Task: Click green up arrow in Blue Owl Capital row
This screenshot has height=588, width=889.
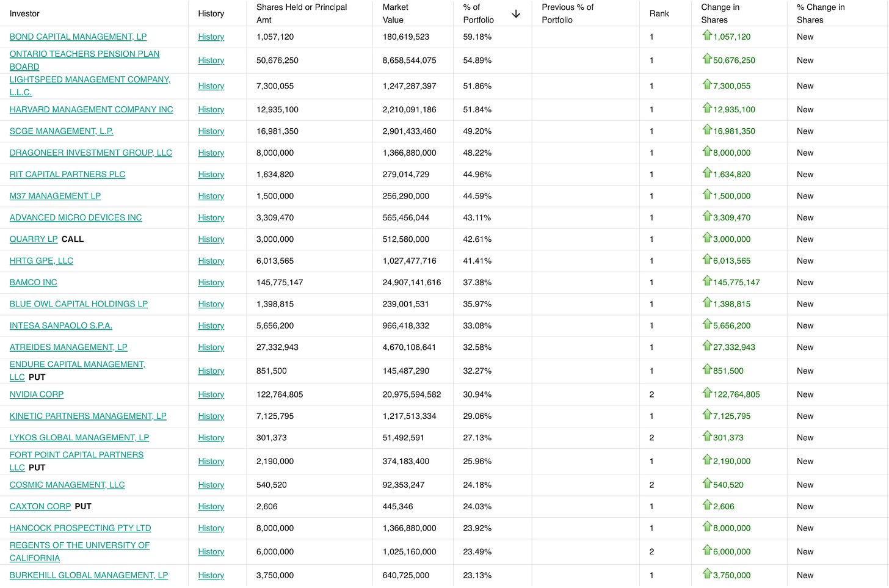Action: 707,303
